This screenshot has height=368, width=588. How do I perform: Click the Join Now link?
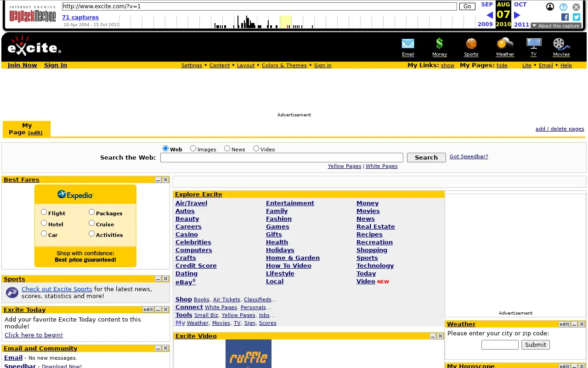point(23,65)
